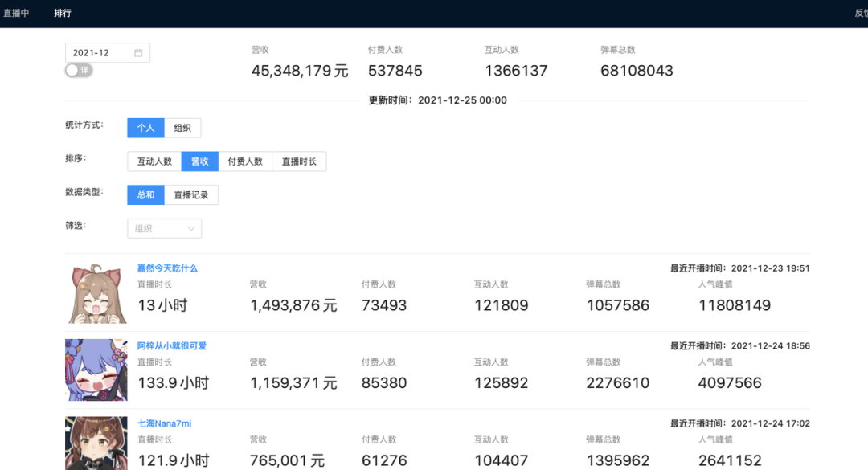
Task: Click 七海 revenue 765,001 元
Action: pyautogui.click(x=287, y=460)
